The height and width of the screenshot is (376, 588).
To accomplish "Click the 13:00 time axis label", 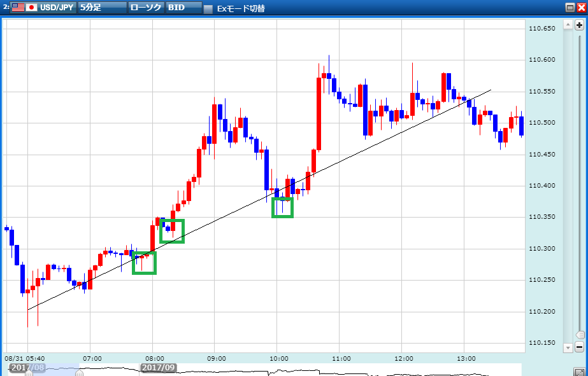I will [x=466, y=358].
